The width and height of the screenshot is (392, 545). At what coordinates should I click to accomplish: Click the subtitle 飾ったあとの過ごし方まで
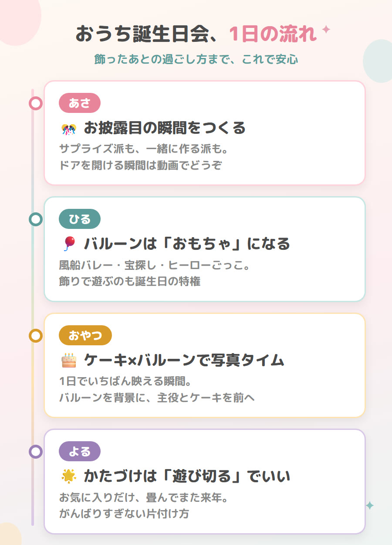click(162, 59)
